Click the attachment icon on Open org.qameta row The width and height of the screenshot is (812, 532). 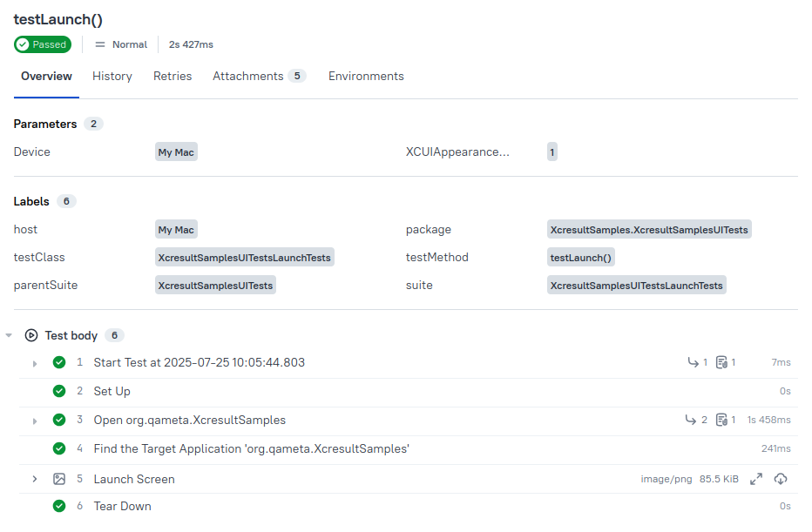tap(721, 421)
